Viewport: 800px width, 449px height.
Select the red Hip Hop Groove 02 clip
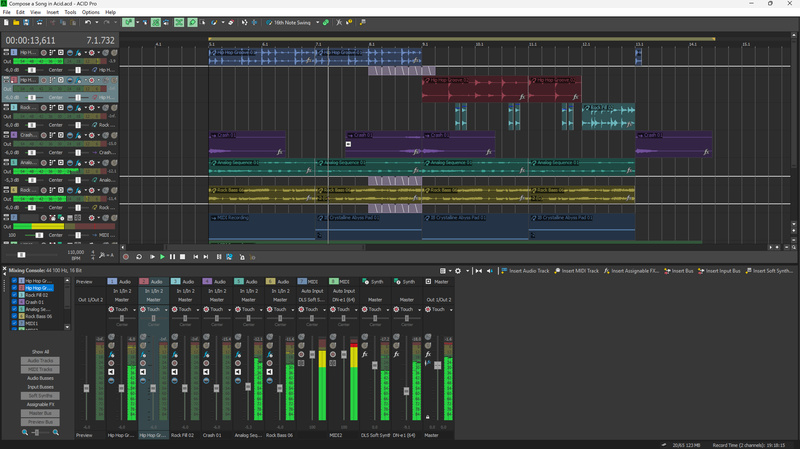coord(474,89)
